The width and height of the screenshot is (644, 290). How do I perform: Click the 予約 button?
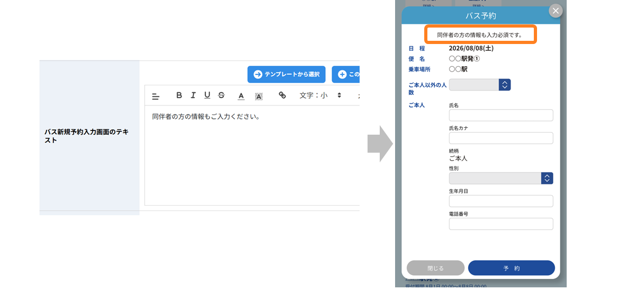pos(512,268)
